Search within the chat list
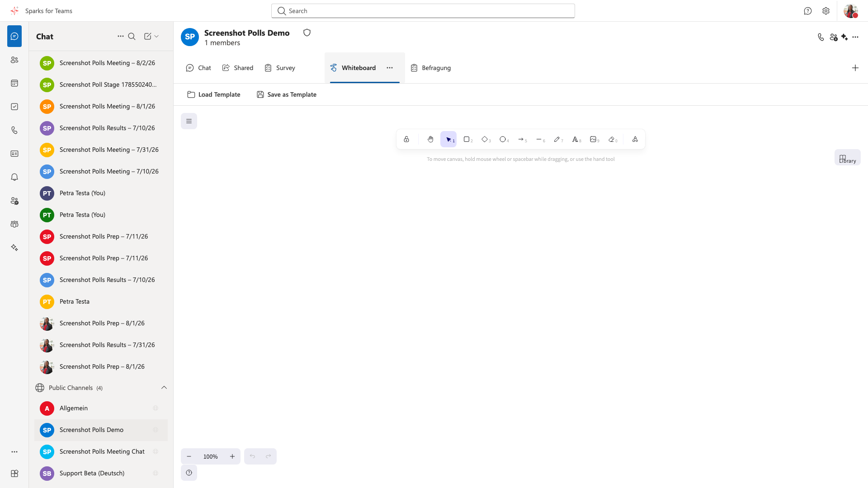Viewport: 868px width, 488px height. pos(132,36)
